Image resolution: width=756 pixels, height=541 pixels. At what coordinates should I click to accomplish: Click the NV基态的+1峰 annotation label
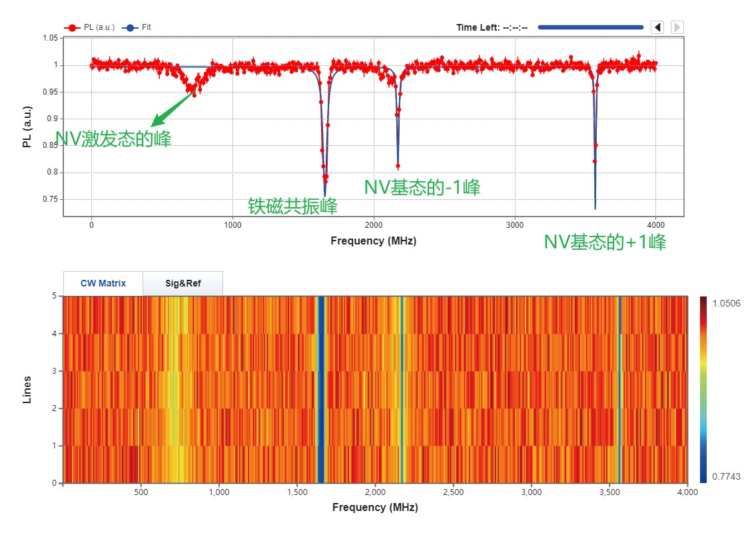click(x=605, y=242)
